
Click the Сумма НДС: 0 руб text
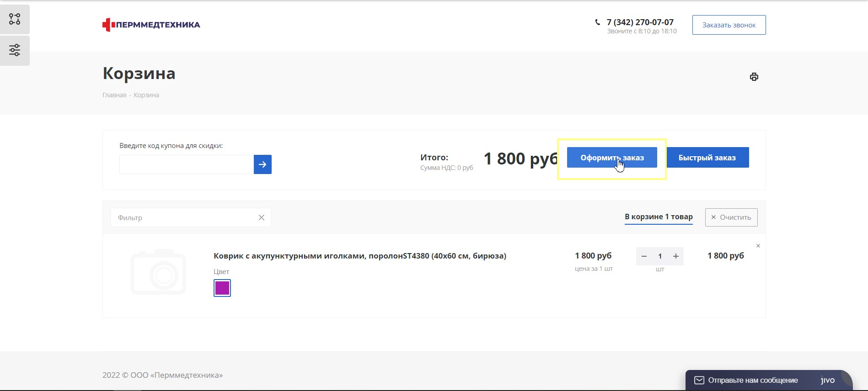tap(446, 168)
